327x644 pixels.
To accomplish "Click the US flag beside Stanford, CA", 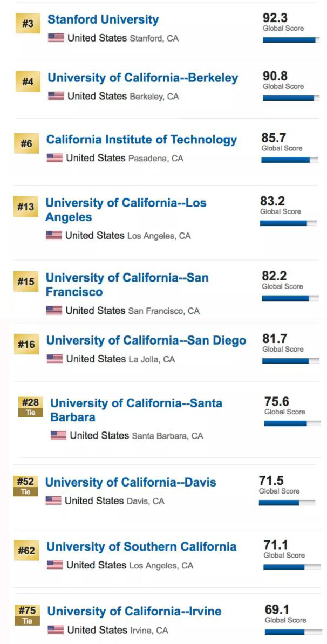I will tap(56, 38).
